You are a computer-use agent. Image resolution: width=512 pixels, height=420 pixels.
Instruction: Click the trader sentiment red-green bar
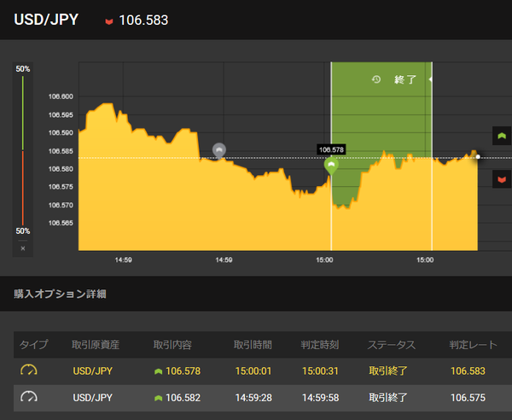coord(23,150)
